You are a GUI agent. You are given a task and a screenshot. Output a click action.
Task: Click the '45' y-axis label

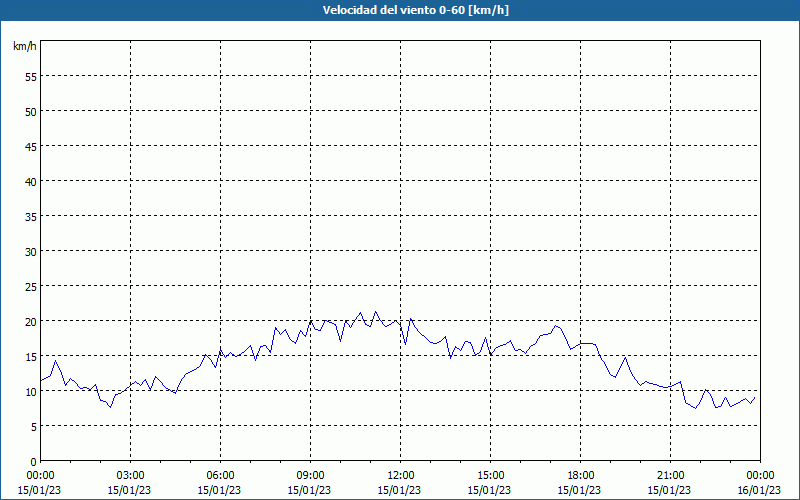click(31, 146)
